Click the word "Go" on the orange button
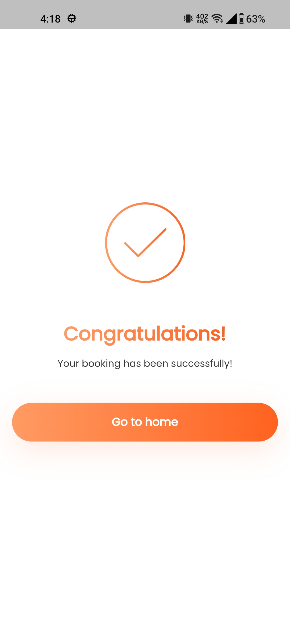290x644 pixels. coord(120,422)
